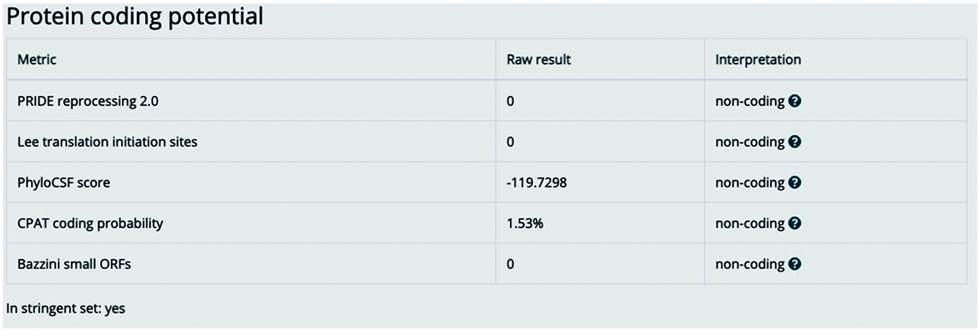Image resolution: width=980 pixels, height=332 pixels.
Task: Click non-coding text in PhyloCSF row
Action: point(750,183)
